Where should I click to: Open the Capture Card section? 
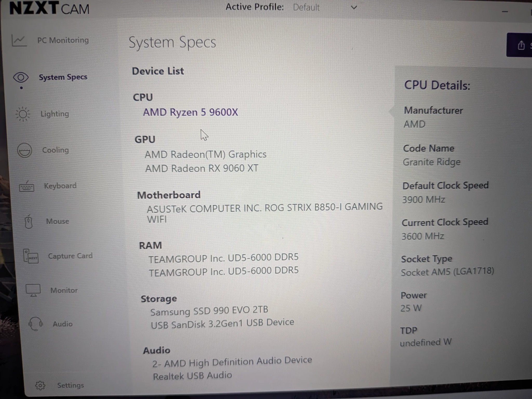[70, 256]
